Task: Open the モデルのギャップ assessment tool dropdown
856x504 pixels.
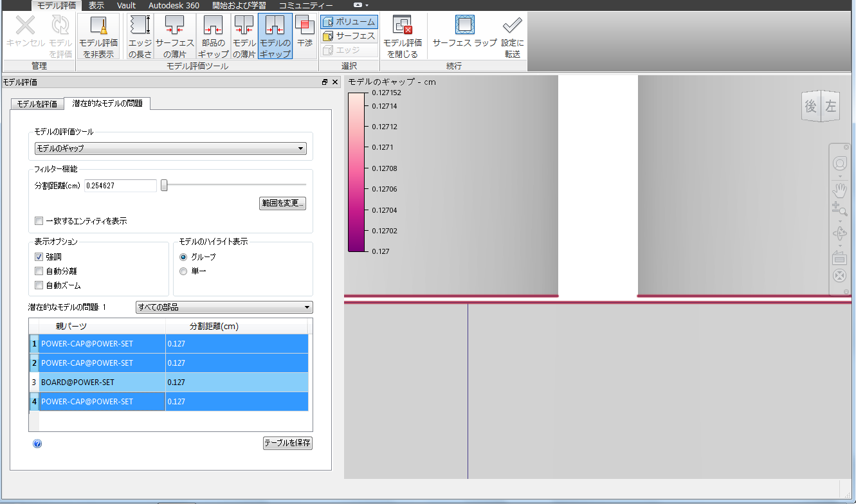Action: click(170, 148)
